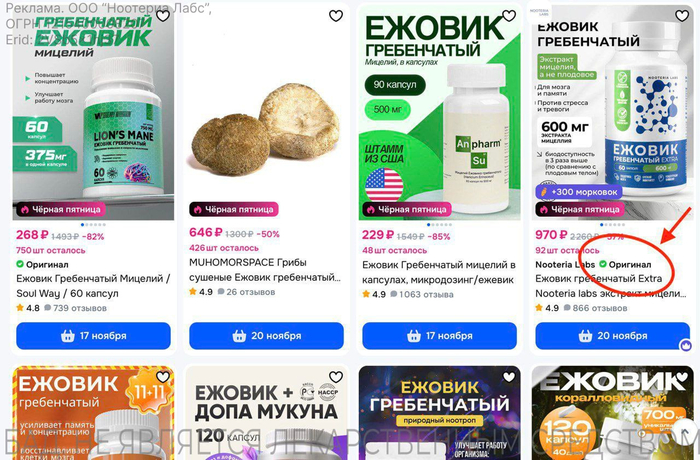Favorite the Soul Way Lion's Mane product

pos(163,16)
